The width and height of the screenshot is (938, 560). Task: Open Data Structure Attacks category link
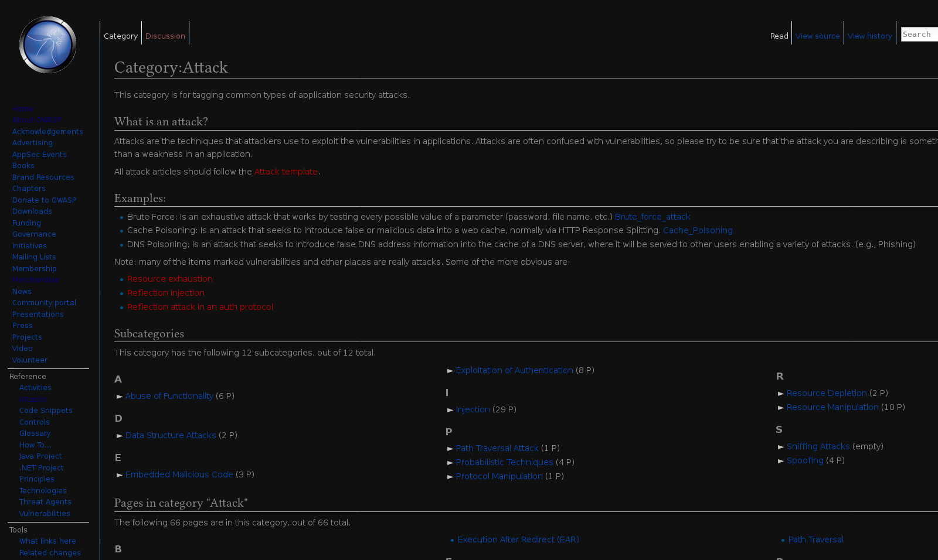171,435
